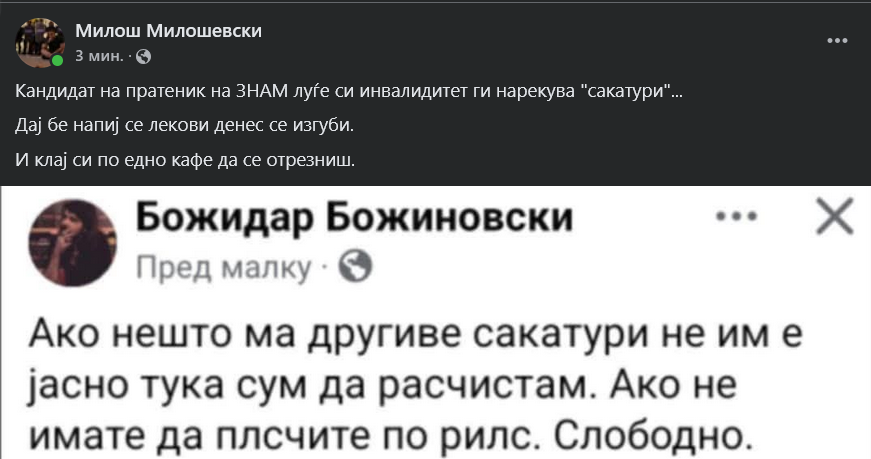Click the globe icon next to "Пред малку"
This screenshot has height=459, width=871.
click(x=356, y=265)
